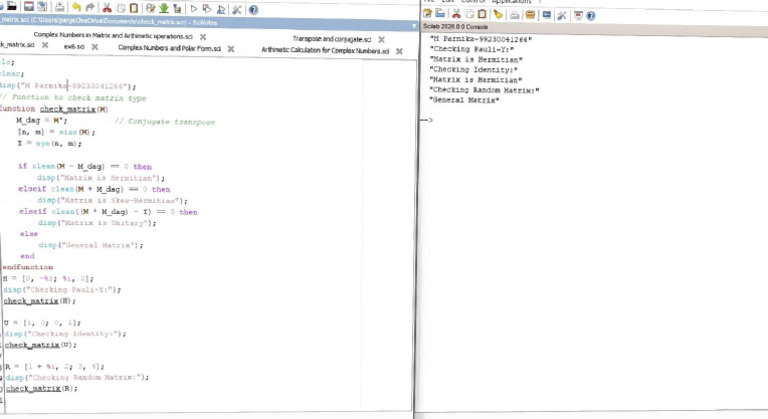Print the script from SciNotes toolbar
This screenshot has width=768, height=419.
tap(59, 8)
